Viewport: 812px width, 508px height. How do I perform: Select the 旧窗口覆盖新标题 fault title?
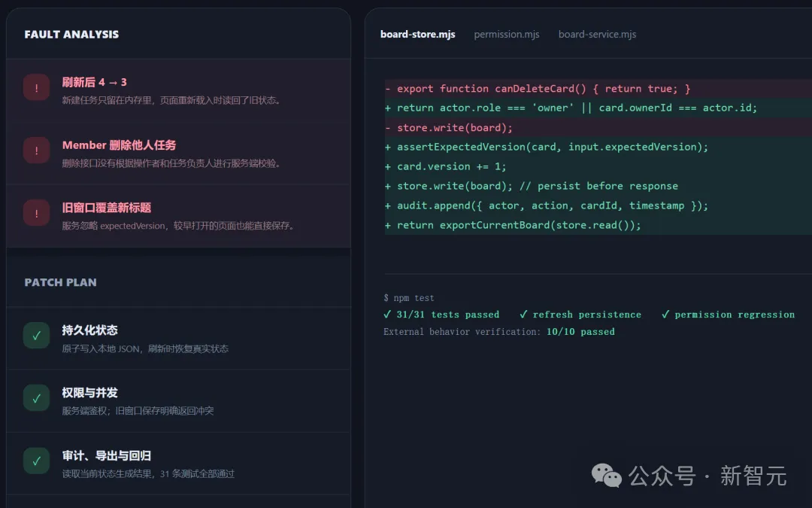107,208
